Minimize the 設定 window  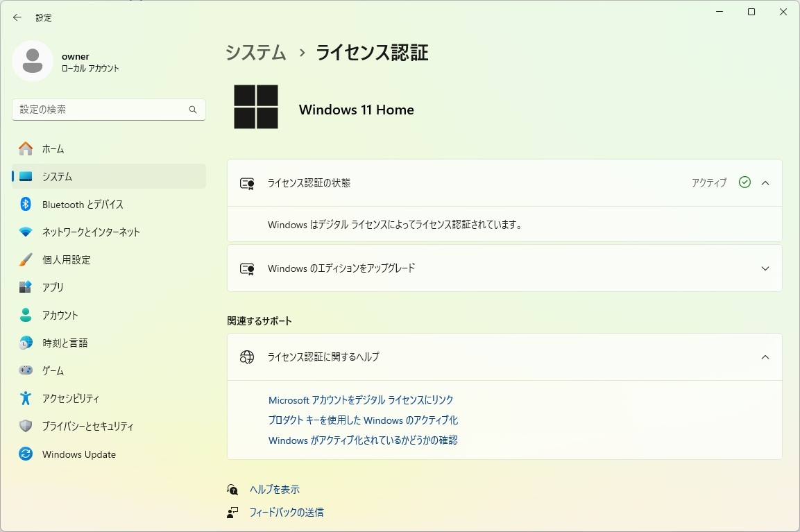(x=720, y=12)
